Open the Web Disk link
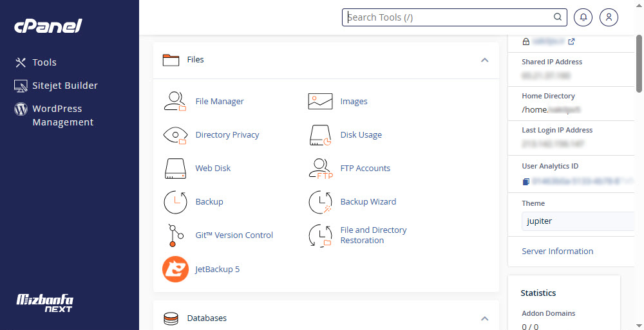 (213, 169)
